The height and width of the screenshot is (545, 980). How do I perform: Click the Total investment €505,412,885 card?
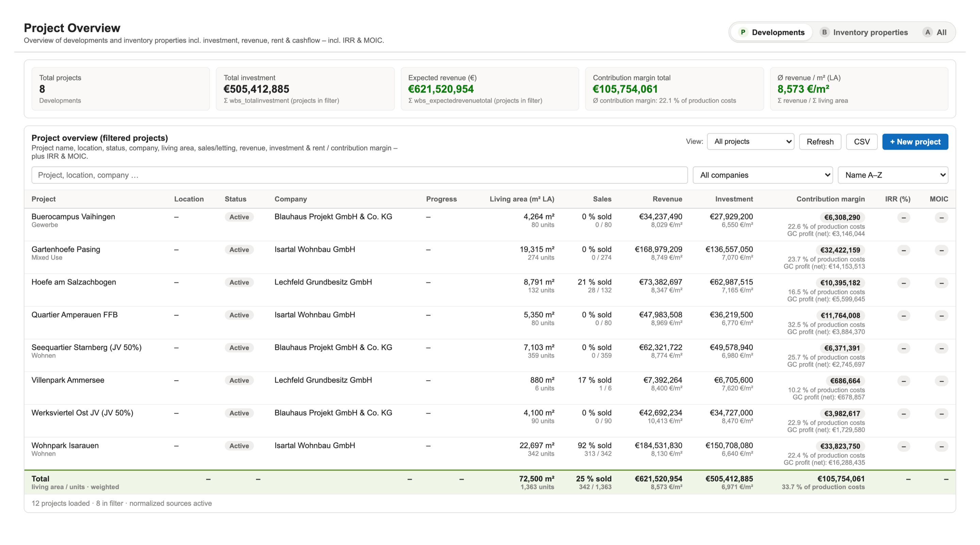coord(305,89)
